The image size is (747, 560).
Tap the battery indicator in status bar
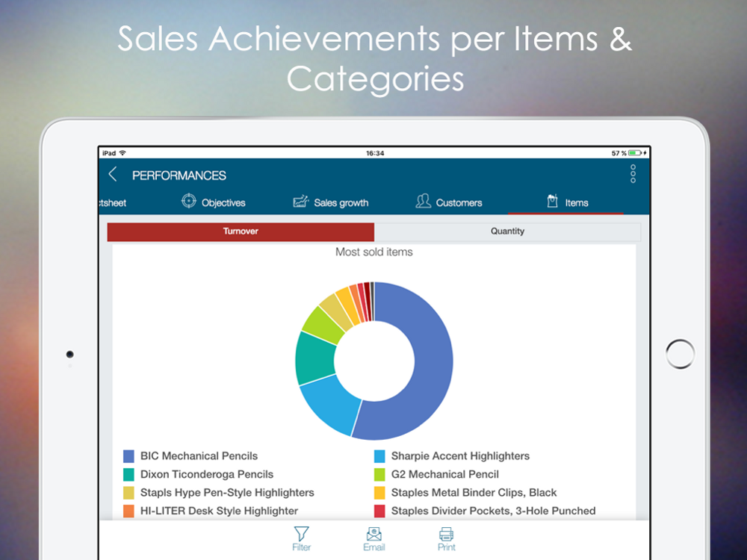(x=636, y=153)
